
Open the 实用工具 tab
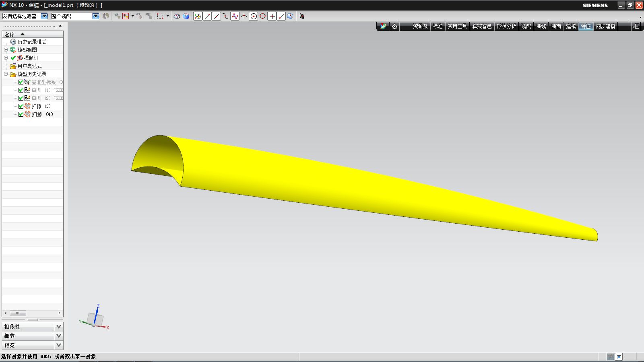tap(457, 27)
